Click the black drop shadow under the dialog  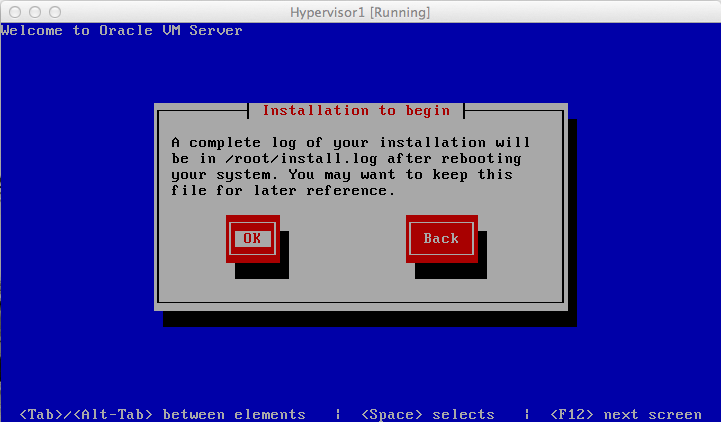(370, 318)
